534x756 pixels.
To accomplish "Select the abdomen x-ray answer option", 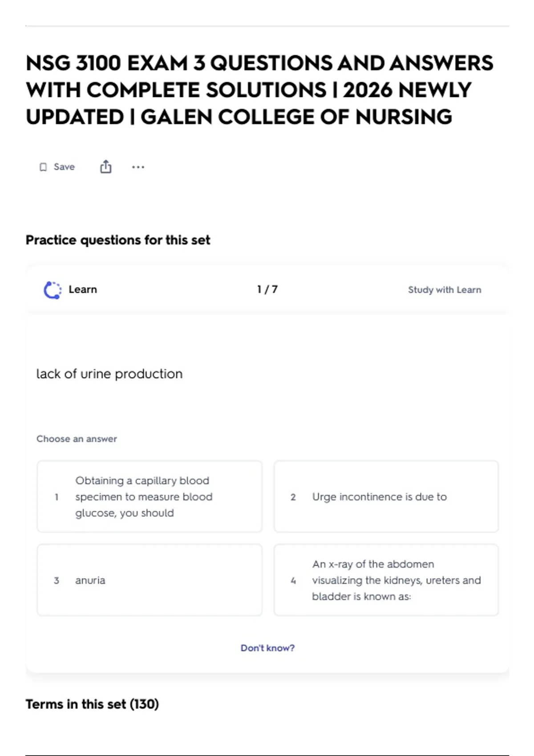I will [x=386, y=580].
